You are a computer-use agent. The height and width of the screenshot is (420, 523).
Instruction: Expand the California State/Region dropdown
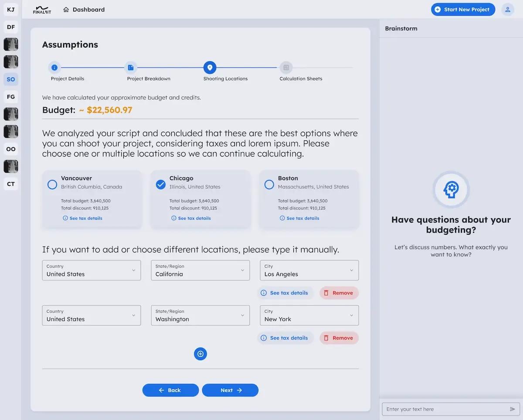tap(200, 270)
